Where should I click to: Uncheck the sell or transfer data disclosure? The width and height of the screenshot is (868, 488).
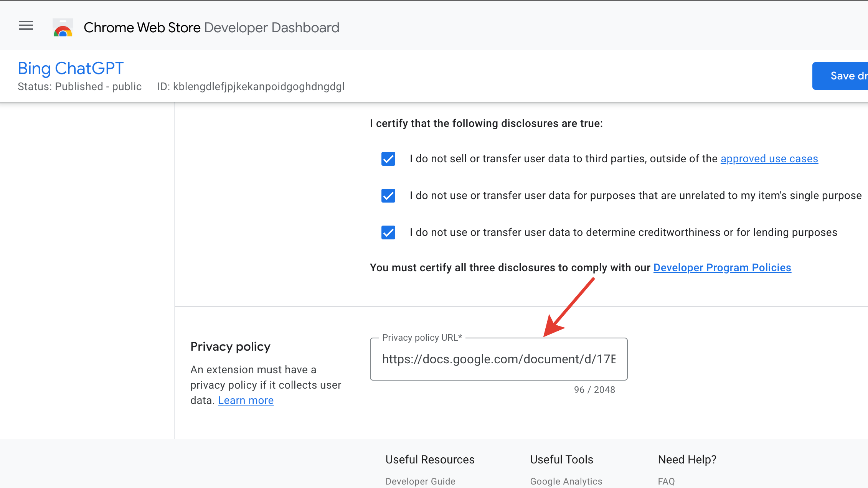pos(388,159)
